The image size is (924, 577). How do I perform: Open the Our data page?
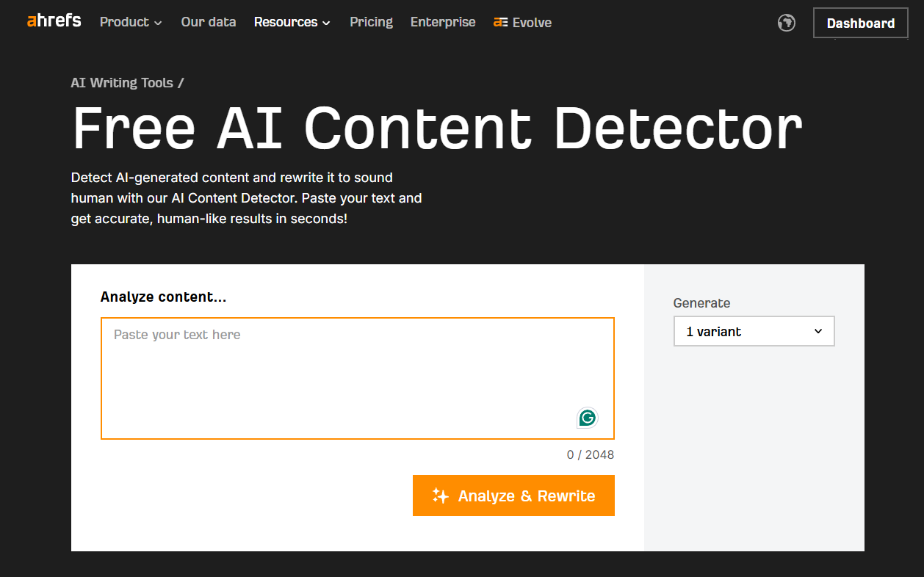point(209,22)
